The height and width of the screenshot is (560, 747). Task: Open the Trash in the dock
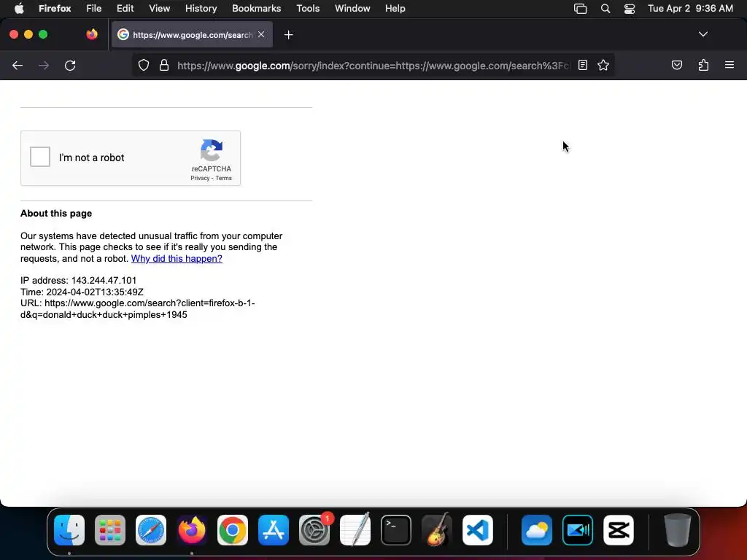pyautogui.click(x=678, y=530)
